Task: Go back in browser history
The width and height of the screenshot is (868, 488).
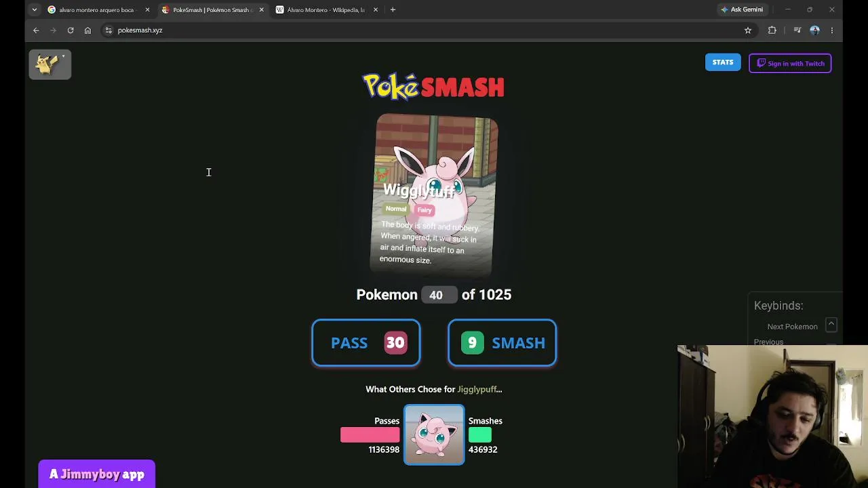Action: point(36,30)
